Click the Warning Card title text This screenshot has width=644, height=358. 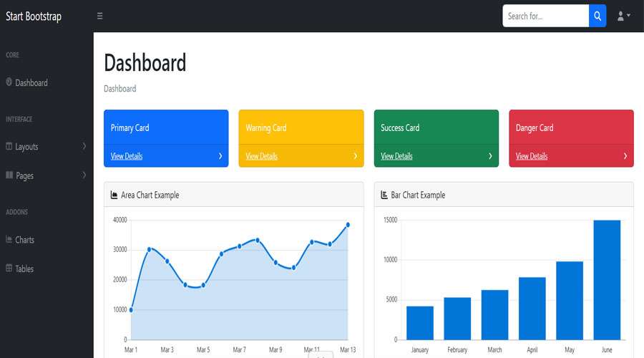[265, 128]
